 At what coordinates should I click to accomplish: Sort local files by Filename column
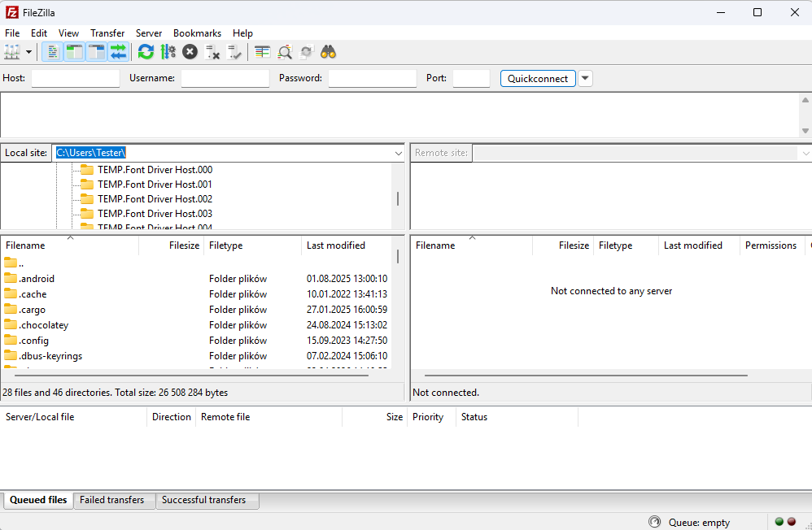pyautogui.click(x=70, y=245)
